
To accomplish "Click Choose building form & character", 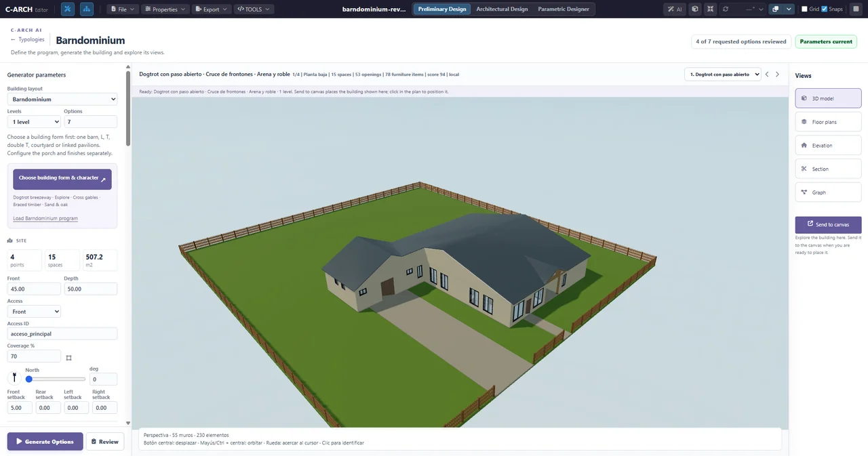I will 62,179.
